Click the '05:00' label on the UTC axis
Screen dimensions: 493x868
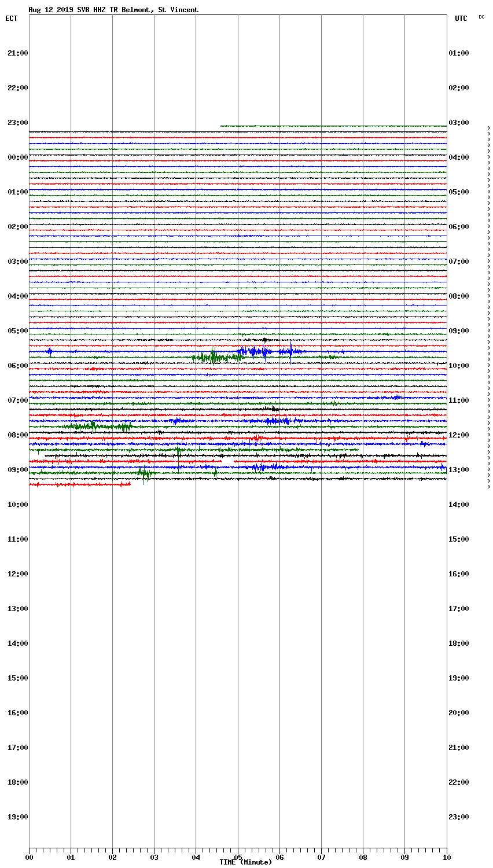click(459, 192)
